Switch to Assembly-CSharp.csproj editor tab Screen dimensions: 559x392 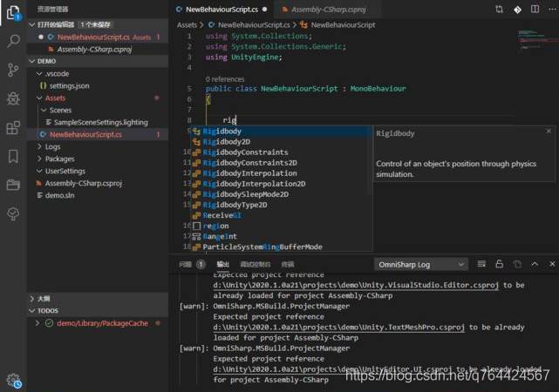tap(329, 10)
